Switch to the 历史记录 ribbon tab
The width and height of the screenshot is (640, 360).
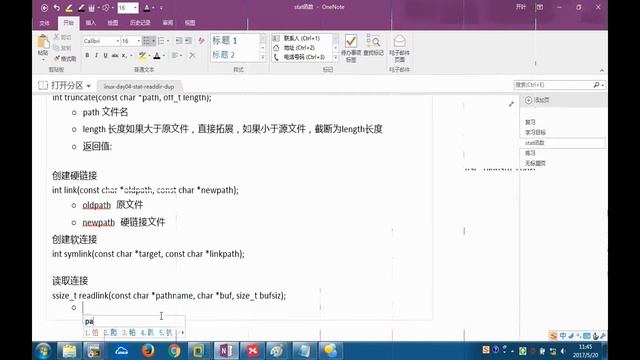pos(140,23)
